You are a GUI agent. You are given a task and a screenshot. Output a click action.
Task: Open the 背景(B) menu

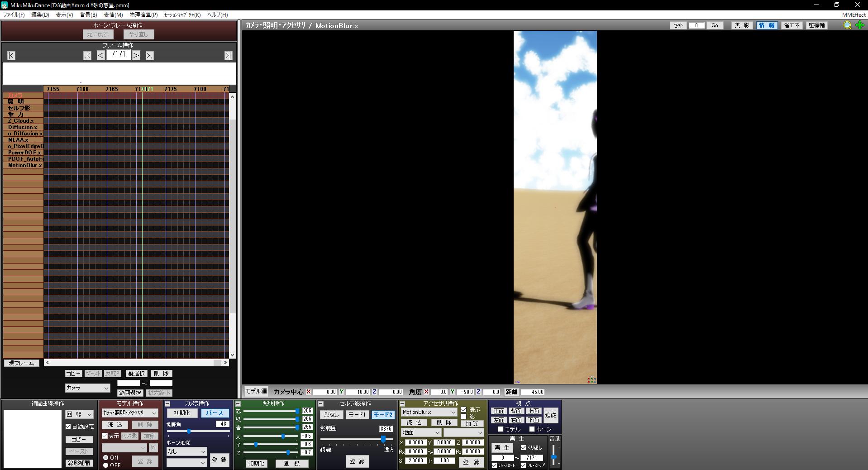tap(88, 15)
